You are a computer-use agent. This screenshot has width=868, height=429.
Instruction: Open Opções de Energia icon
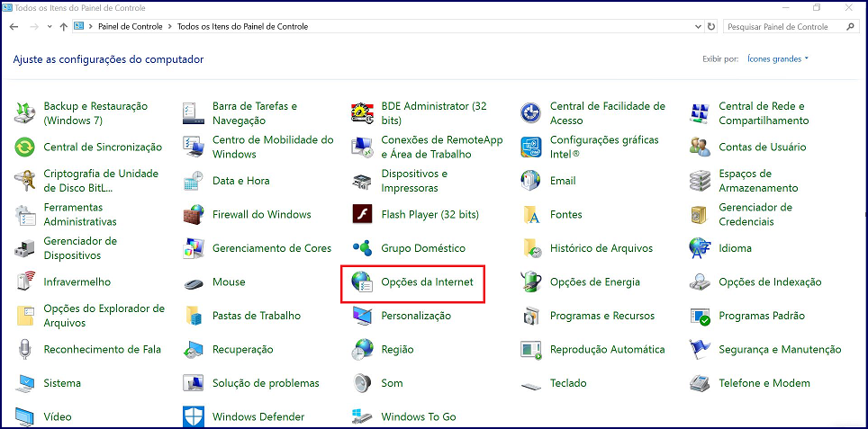tap(531, 282)
